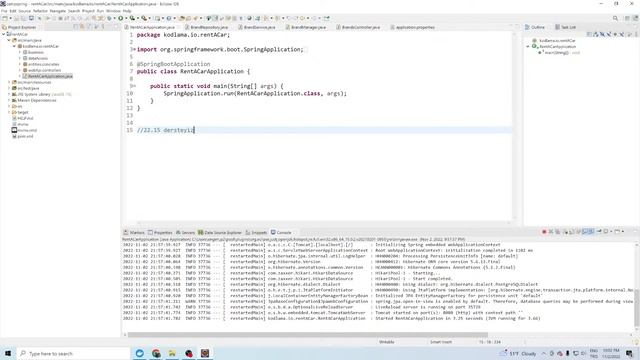Click the Windows Start button

(x=8, y=353)
